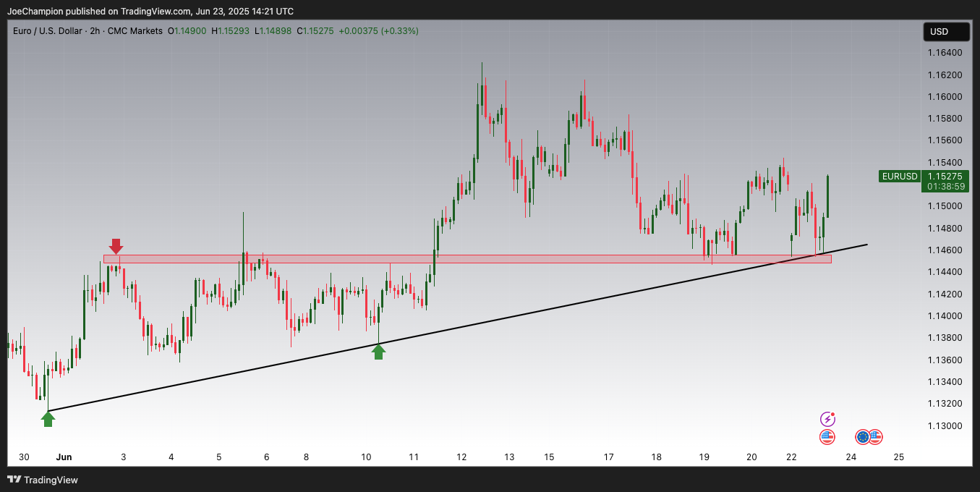Click the low value L1.14898
The height and width of the screenshot is (492, 980).
coord(273,31)
